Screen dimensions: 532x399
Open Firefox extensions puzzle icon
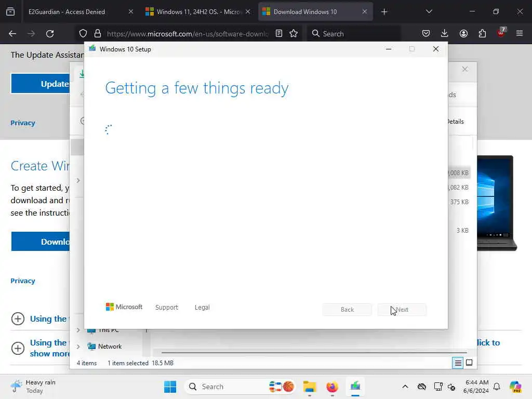tap(482, 34)
